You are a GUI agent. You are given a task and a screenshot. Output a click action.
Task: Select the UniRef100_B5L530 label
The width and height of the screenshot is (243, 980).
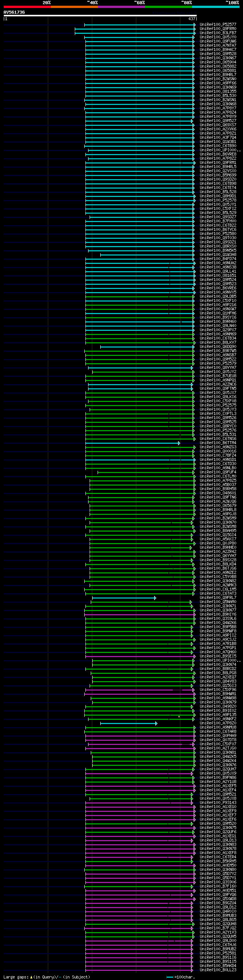[x=218, y=95]
